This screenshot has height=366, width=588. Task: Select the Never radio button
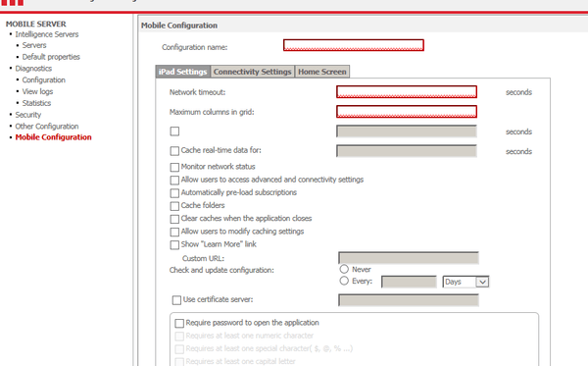[344, 269]
